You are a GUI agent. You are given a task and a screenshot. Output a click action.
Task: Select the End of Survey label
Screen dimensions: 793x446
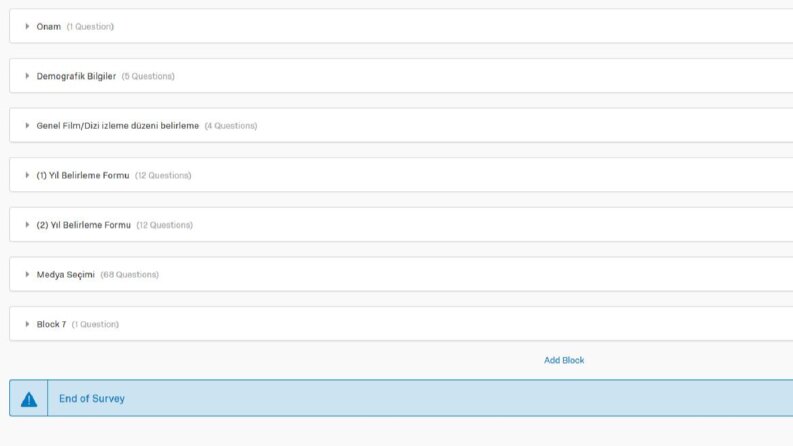click(x=92, y=398)
